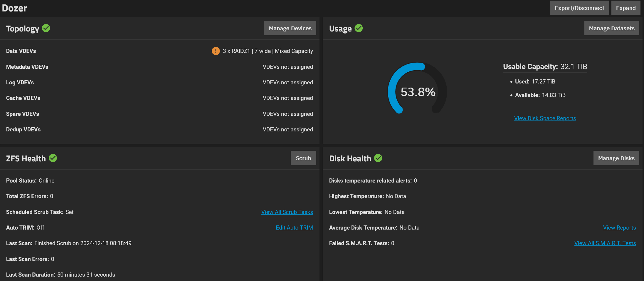Click the Manage Devices button

tap(290, 28)
